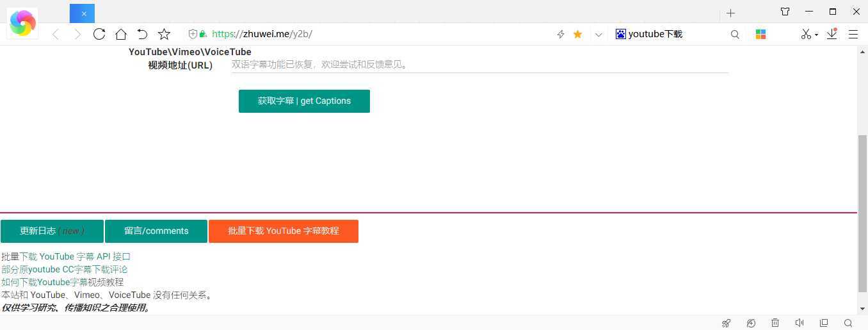Screen dimensions: 868x330
Task: Click the YouTube\Vimeo\VoiceTube heading text
Action: pos(190,52)
